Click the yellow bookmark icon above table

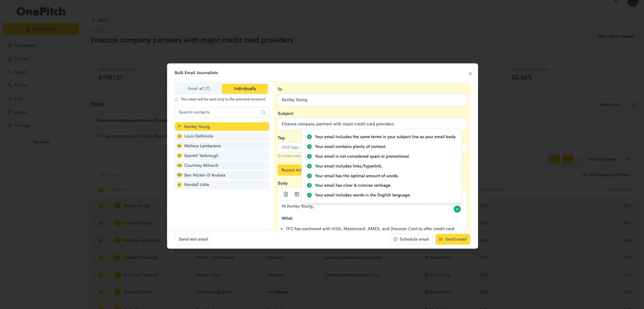click(x=554, y=159)
